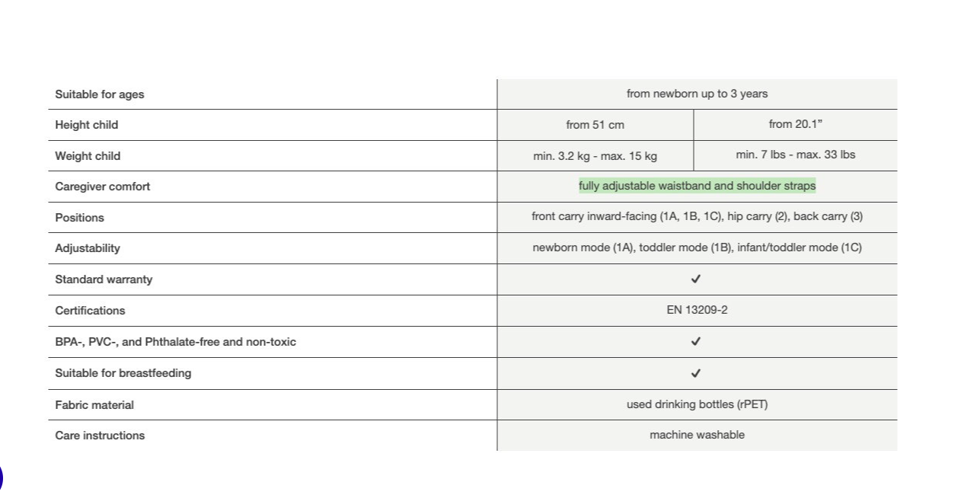Click the "min. 3.2 kg - max. 15 kg" cell

pos(595,156)
